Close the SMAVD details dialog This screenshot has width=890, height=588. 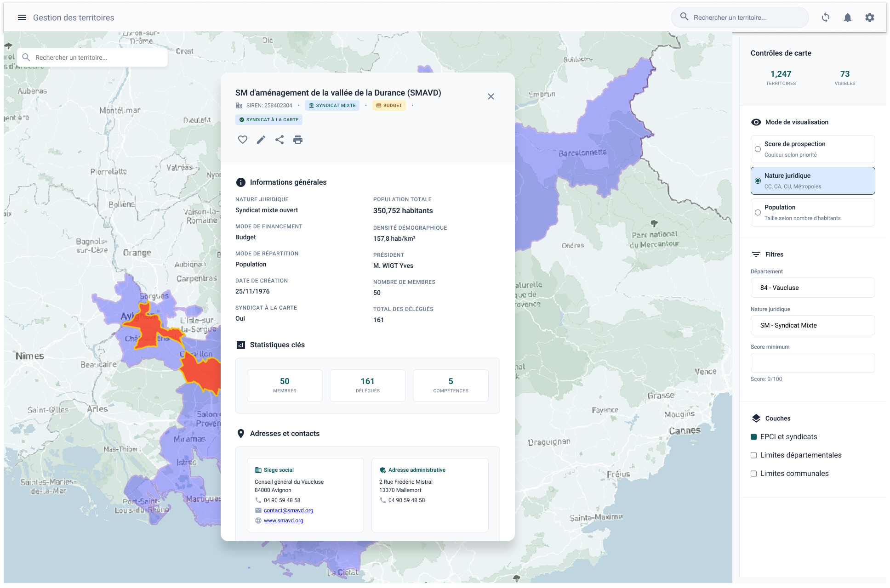(x=491, y=96)
